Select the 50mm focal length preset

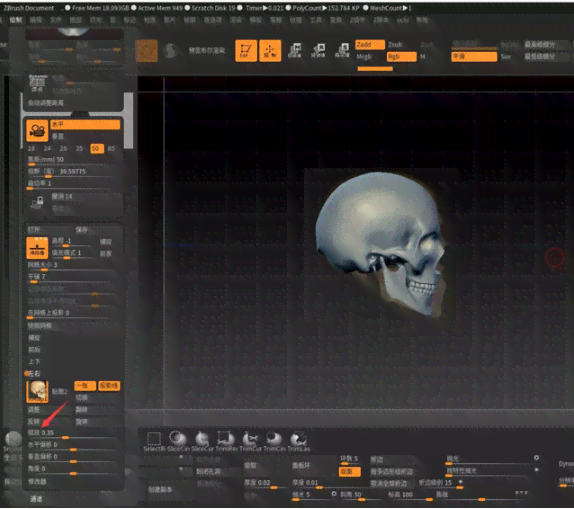(97, 149)
